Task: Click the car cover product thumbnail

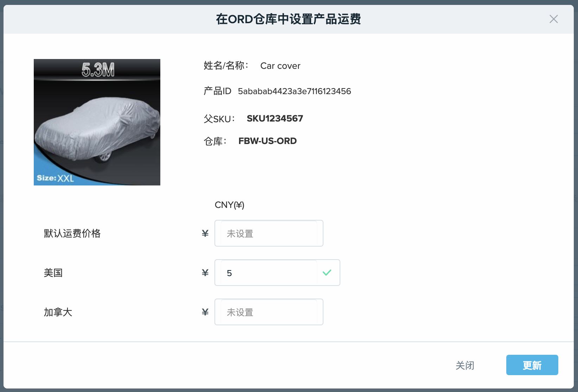Action: point(97,122)
